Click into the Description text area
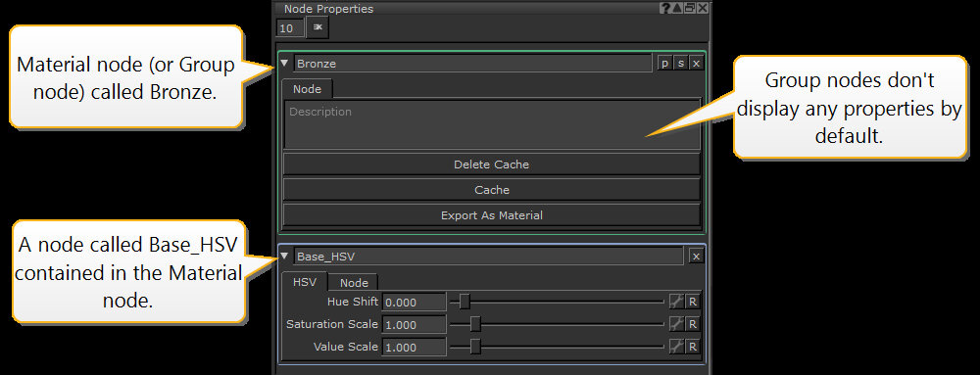The width and height of the screenshot is (980, 375). (x=491, y=124)
